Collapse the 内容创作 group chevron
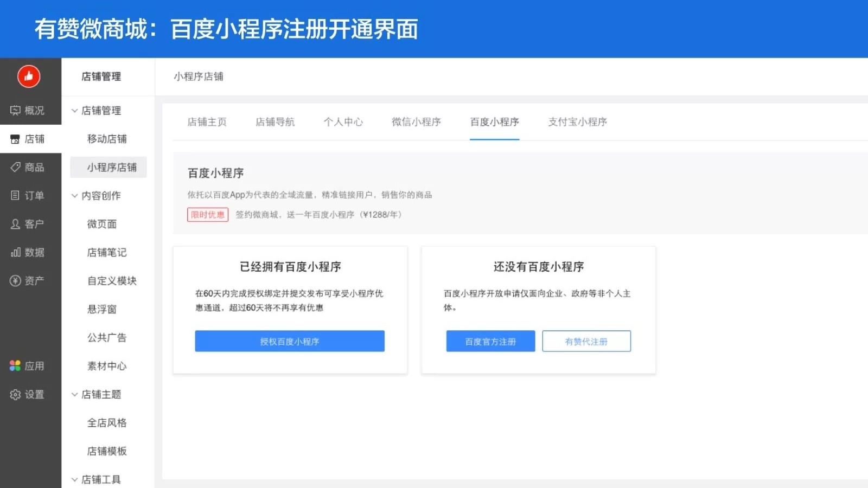Viewport: 868px width, 488px height. point(75,196)
